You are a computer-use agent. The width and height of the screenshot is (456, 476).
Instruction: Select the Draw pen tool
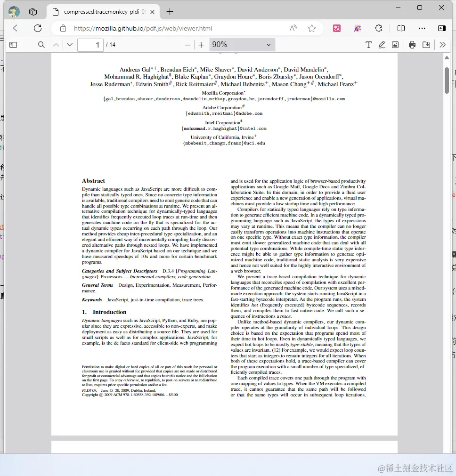click(382, 45)
